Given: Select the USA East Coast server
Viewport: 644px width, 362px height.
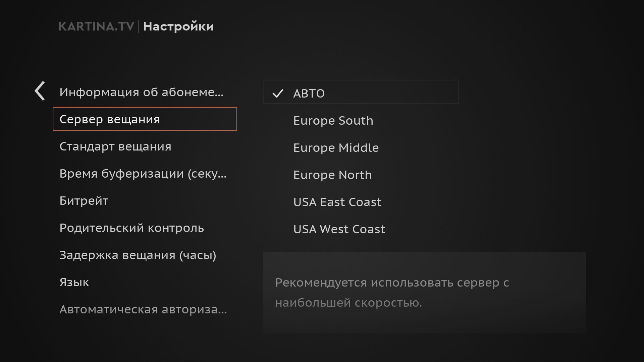Looking at the screenshot, I should pyautogui.click(x=337, y=202).
